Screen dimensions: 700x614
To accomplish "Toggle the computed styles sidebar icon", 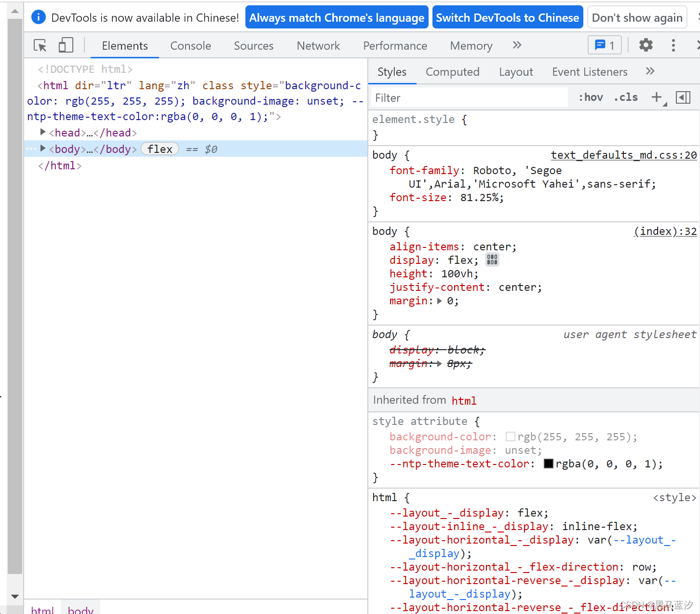I will [683, 97].
